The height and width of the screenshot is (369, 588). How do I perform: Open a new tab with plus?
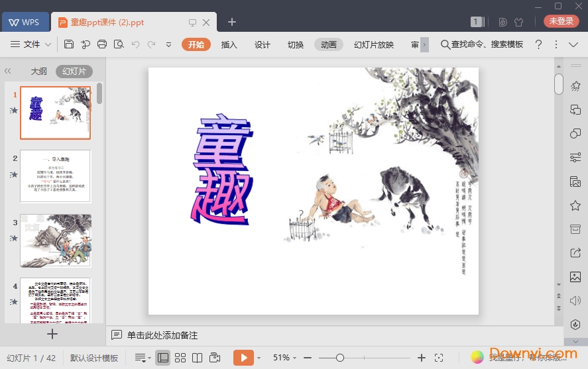coord(232,22)
